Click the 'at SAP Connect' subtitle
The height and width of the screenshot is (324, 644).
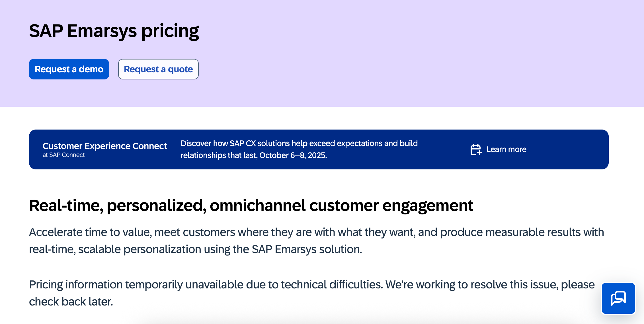point(64,155)
